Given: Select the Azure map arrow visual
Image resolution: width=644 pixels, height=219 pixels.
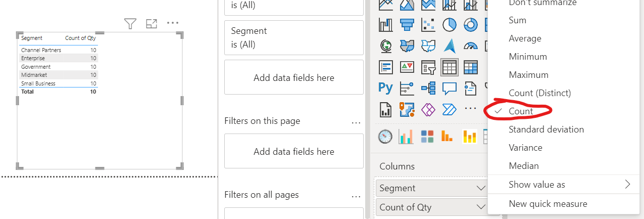Looking at the screenshot, I should 450,46.
